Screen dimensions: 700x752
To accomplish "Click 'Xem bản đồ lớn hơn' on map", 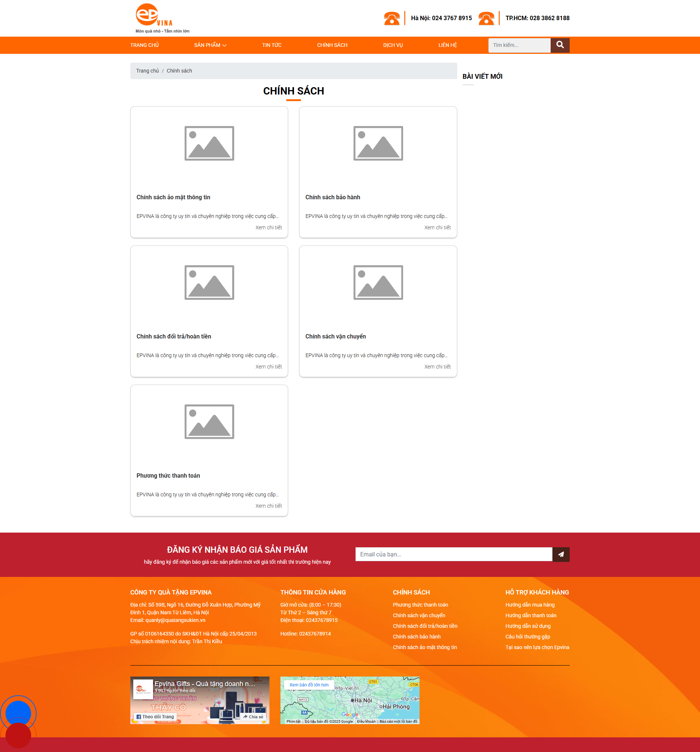I will 309,685.
